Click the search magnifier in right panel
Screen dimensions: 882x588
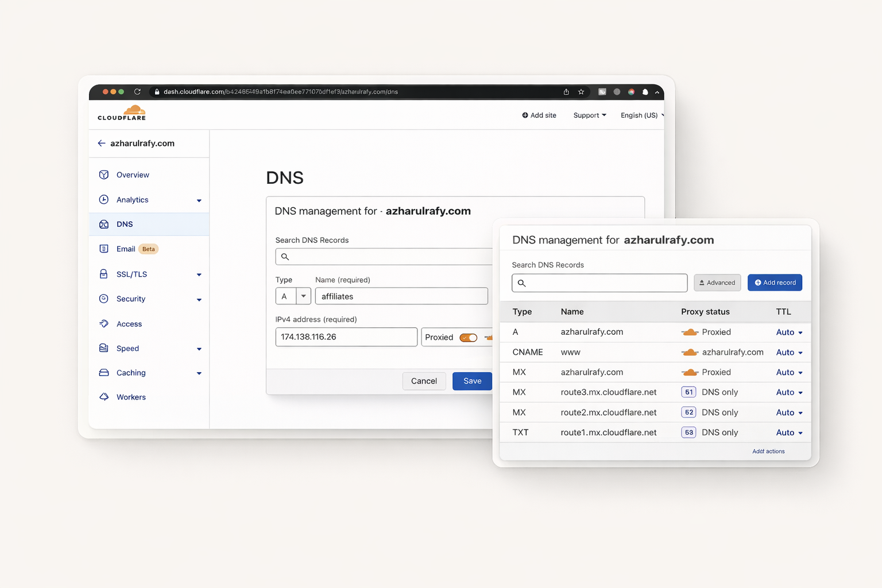(522, 283)
